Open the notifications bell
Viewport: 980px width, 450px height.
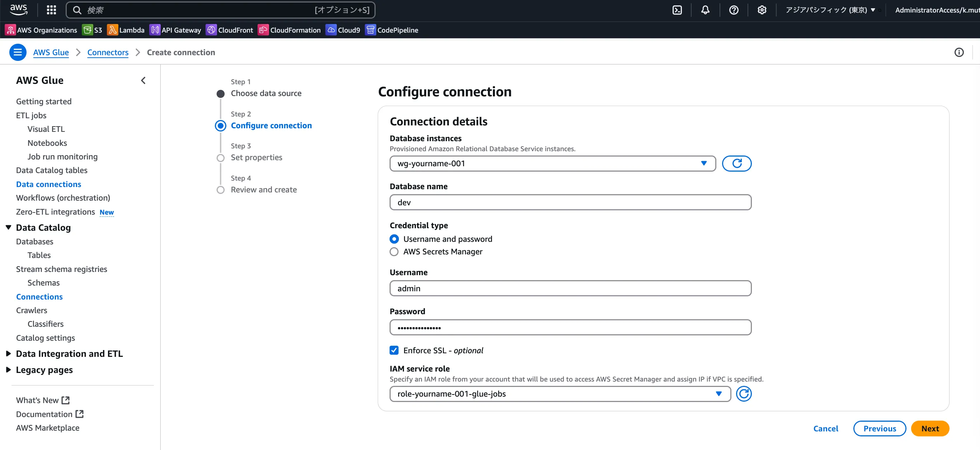point(705,10)
